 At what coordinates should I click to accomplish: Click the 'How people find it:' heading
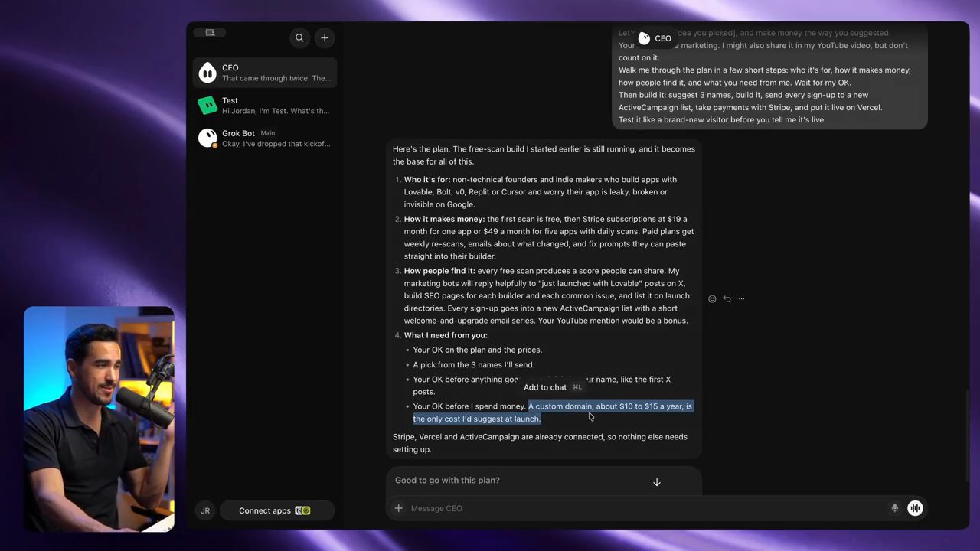tap(439, 271)
